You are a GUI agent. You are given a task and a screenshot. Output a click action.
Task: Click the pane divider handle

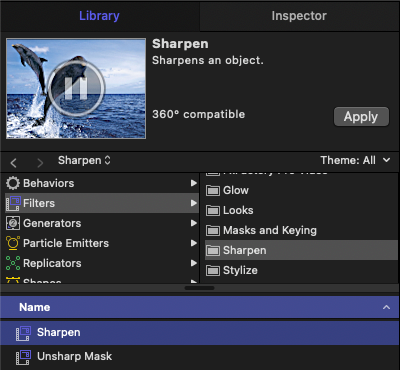click(199, 288)
